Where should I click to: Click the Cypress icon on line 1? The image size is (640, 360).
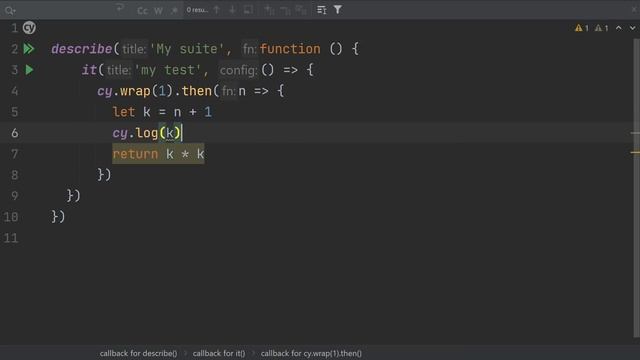[x=29, y=28]
